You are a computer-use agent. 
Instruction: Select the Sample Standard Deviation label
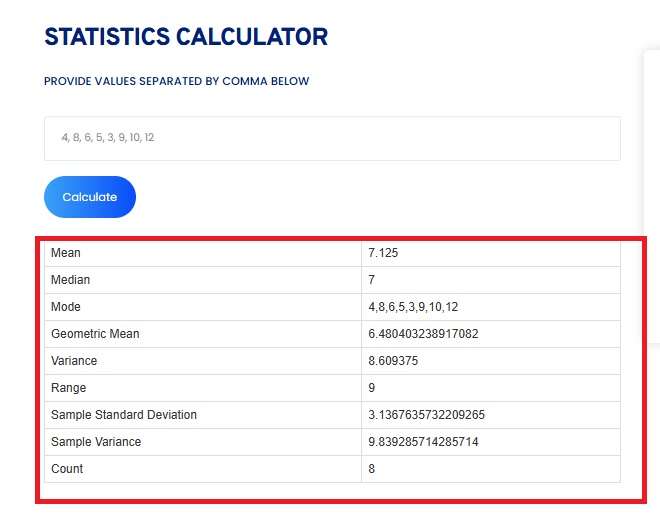point(124,415)
